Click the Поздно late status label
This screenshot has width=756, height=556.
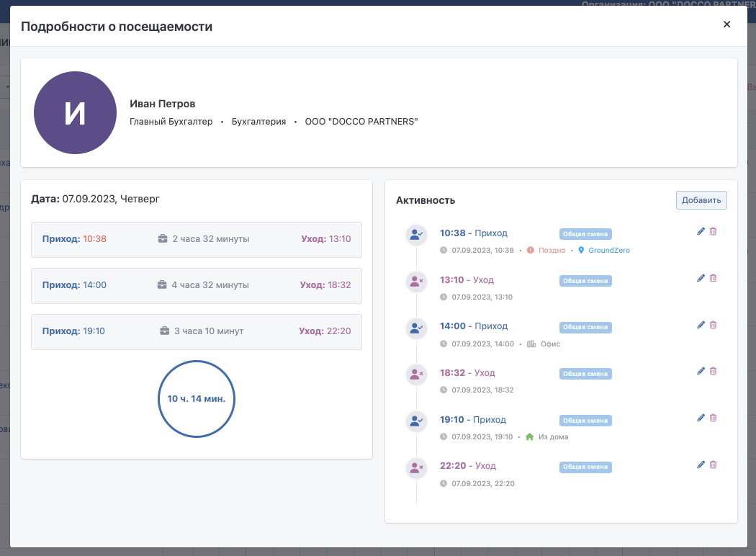(x=552, y=251)
